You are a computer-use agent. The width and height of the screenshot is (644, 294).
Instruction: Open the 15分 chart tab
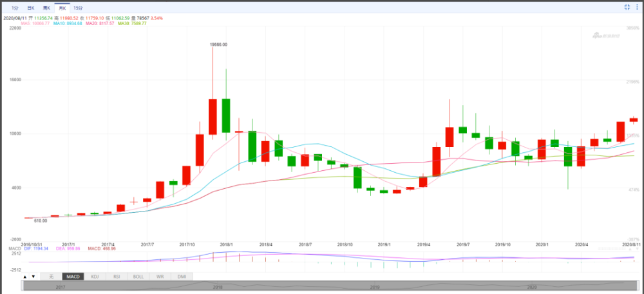tap(78, 7)
